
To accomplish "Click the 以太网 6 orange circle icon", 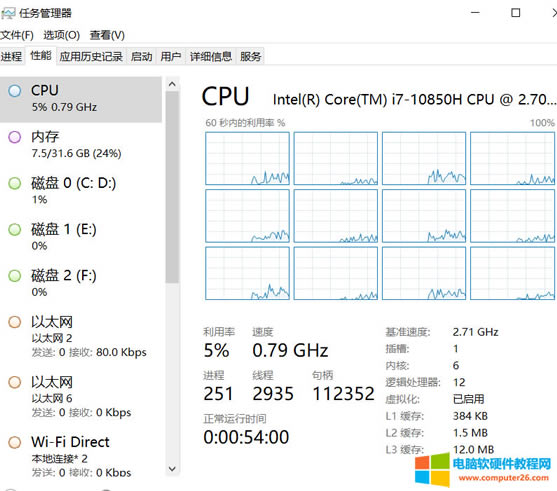I will [x=15, y=382].
